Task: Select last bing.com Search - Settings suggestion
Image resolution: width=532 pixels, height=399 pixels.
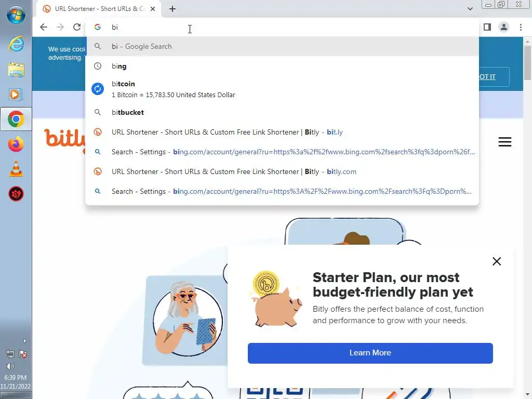Action: coord(282,191)
